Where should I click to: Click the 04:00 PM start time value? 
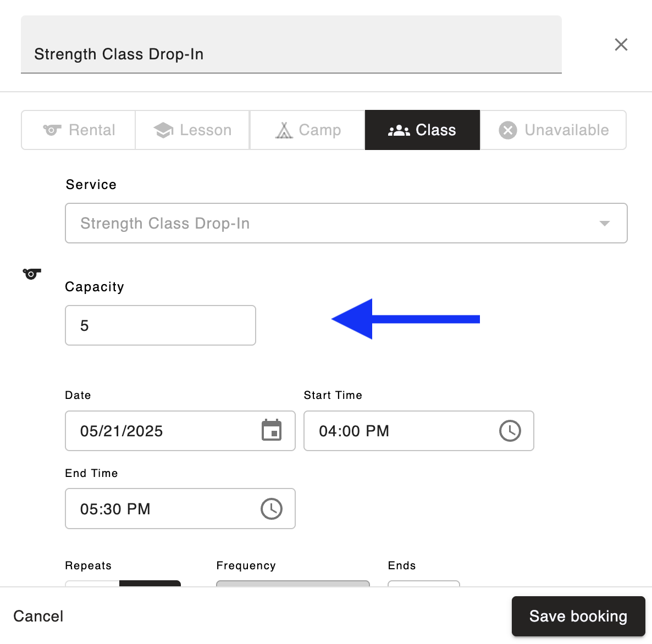coord(354,431)
